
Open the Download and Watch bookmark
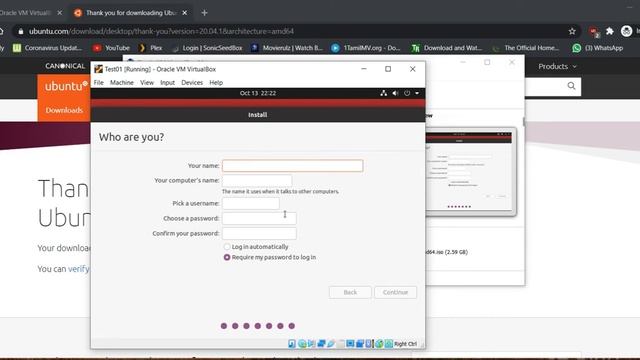[x=447, y=48]
